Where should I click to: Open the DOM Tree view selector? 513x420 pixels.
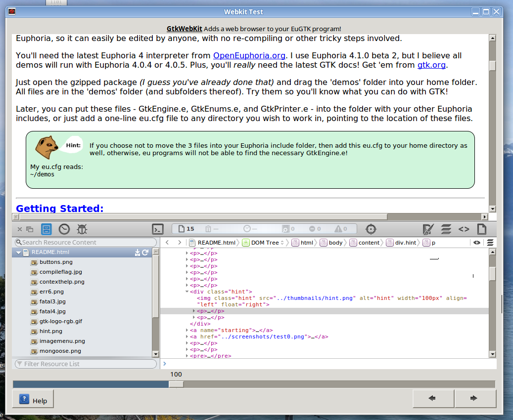(264, 243)
